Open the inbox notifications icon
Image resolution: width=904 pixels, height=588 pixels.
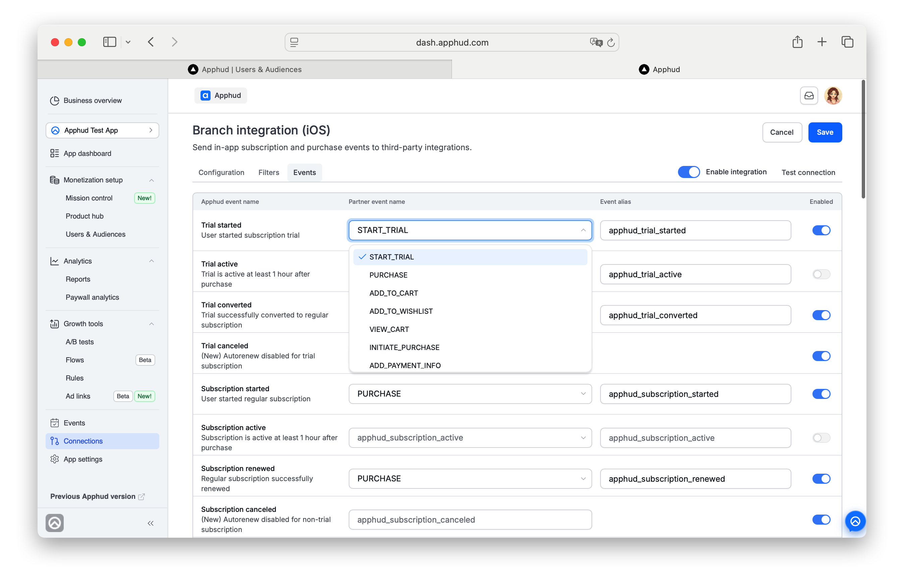click(x=809, y=95)
